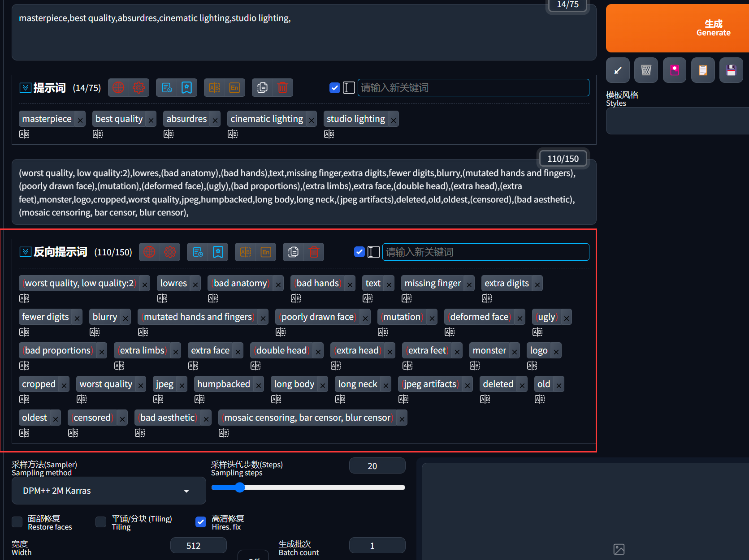The height and width of the screenshot is (560, 749).
Task: Enable the Restore faces checkbox
Action: [17, 522]
